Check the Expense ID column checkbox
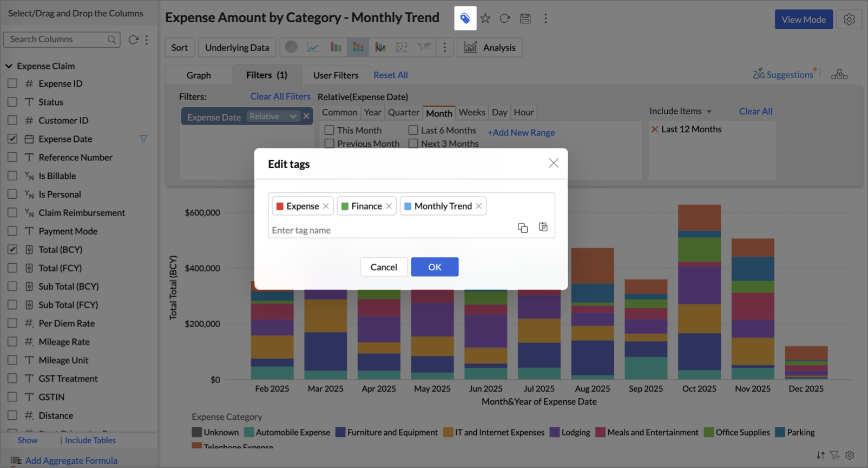Viewport: 868px width, 468px height. click(x=12, y=83)
